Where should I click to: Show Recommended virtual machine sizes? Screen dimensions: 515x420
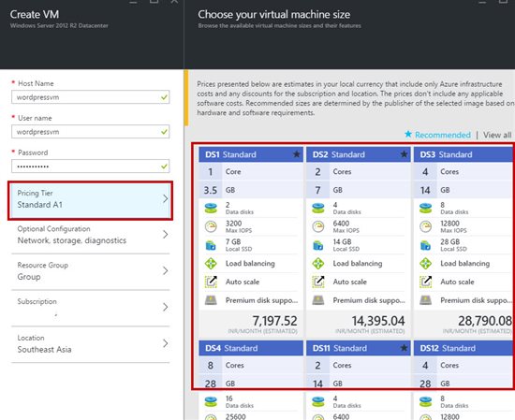[x=442, y=135]
